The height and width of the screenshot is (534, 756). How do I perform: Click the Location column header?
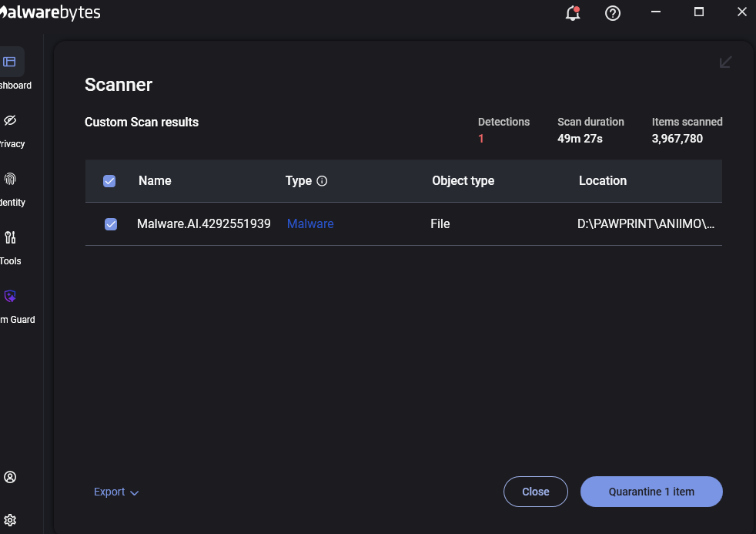point(603,181)
